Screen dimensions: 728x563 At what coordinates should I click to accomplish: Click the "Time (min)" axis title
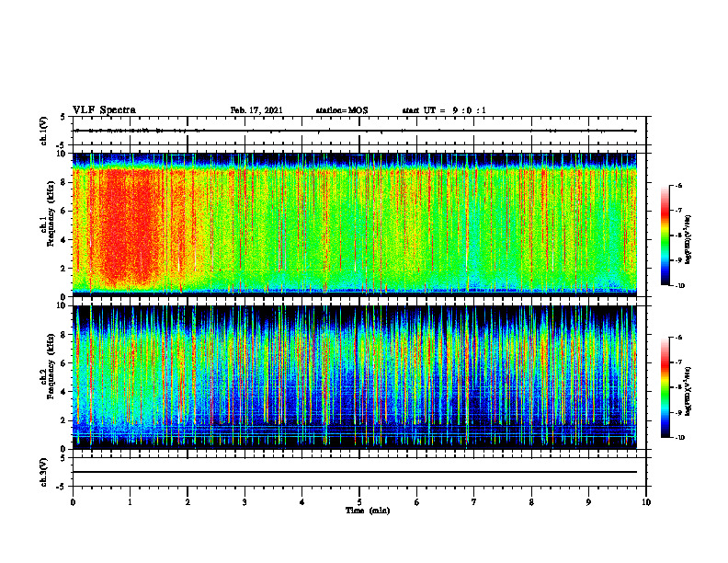point(368,511)
